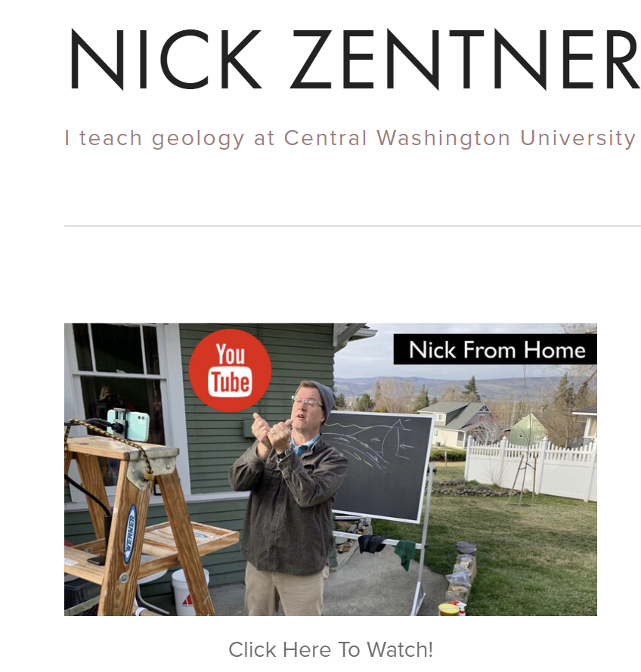Image resolution: width=641 pixels, height=672 pixels.
Task: Click the man's dark jacket in thumbnail
Action: pyautogui.click(x=288, y=506)
